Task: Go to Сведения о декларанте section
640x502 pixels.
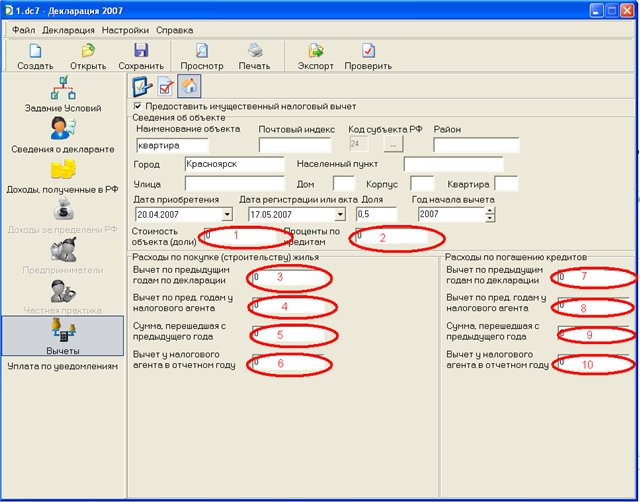Action: point(63,135)
